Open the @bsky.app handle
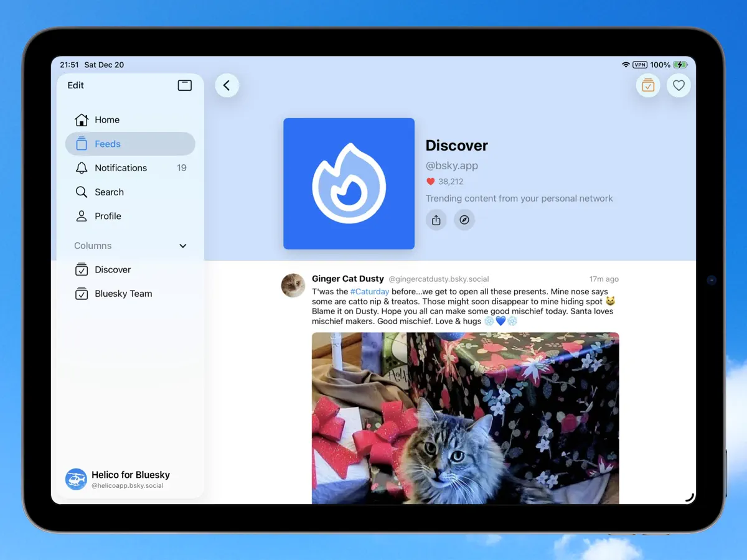Viewport: 747px width, 560px height. [x=452, y=166]
